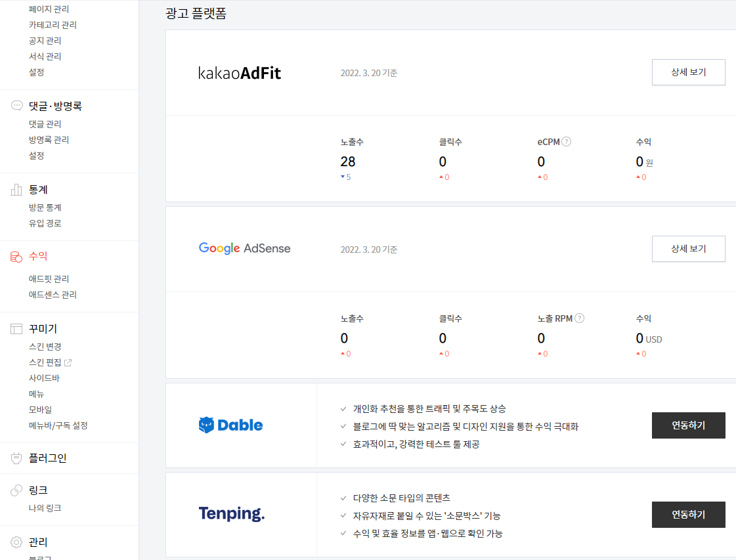Open 메뉴 under 꾸미기
The height and width of the screenshot is (560, 736).
coord(37,394)
